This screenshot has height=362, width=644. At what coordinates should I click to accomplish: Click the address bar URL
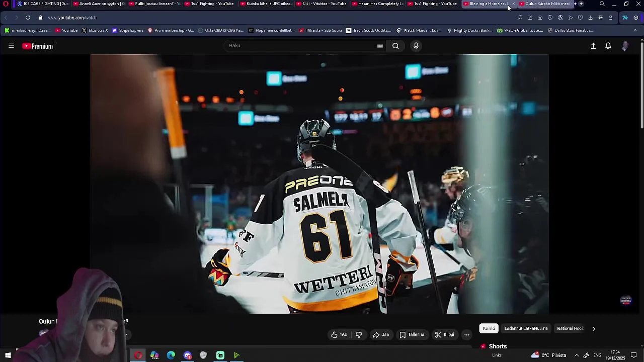[x=72, y=18]
